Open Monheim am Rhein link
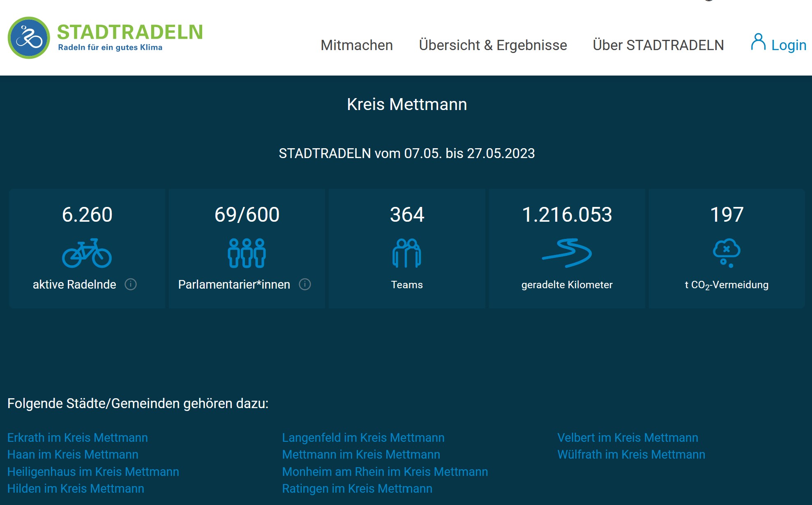 coord(385,472)
